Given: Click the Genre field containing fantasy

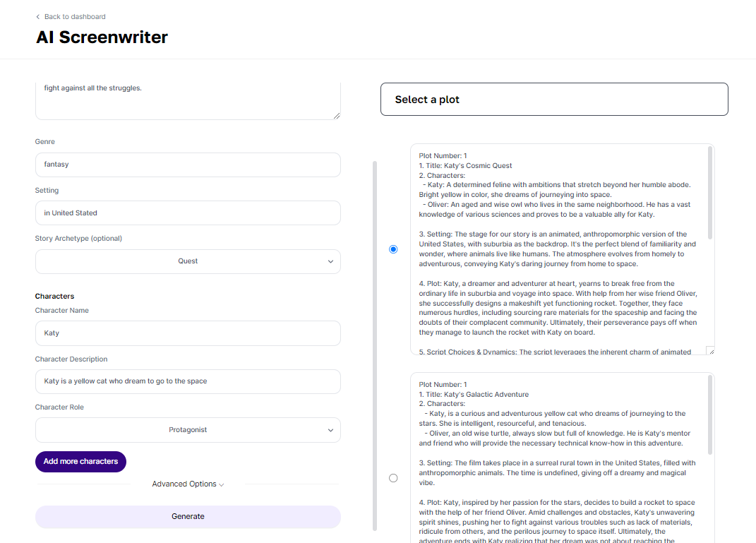Looking at the screenshot, I should [188, 165].
